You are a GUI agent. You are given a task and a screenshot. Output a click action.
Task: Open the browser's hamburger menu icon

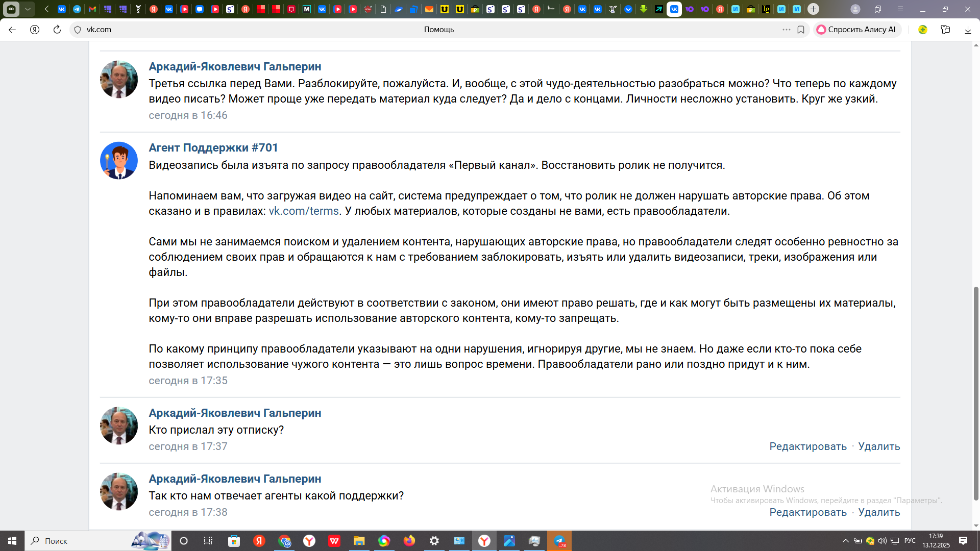tap(900, 9)
